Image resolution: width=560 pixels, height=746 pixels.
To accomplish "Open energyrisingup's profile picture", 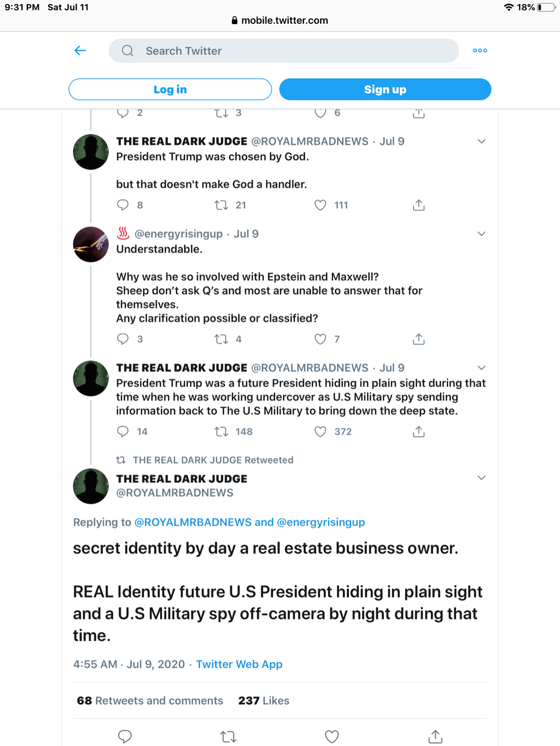I will click(91, 244).
